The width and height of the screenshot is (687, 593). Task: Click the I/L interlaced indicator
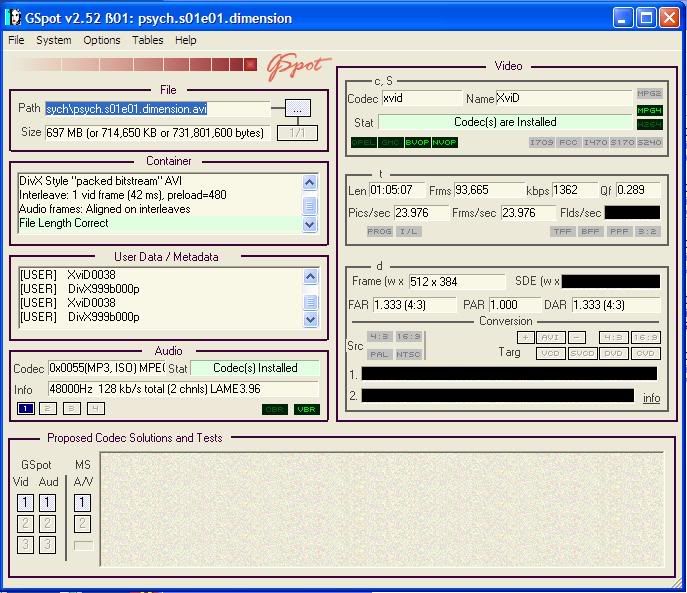pos(408,231)
